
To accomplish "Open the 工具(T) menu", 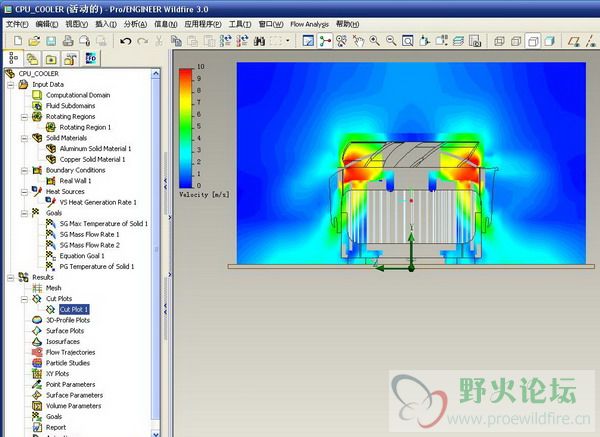I will [240, 24].
